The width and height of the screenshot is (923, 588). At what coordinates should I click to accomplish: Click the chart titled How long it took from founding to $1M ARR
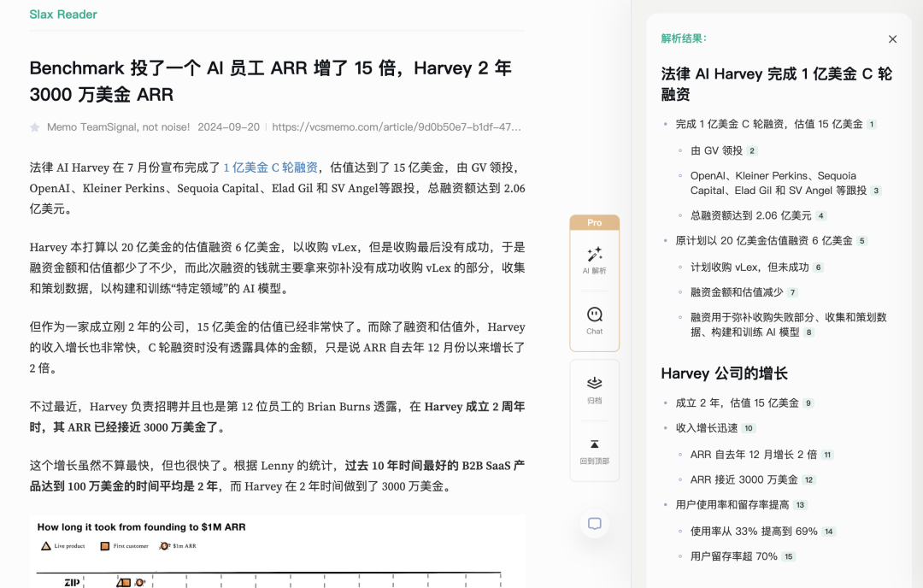[x=277, y=552]
